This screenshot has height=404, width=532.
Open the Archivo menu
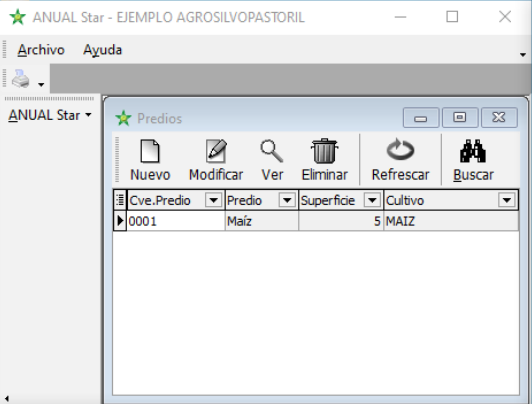coord(41,50)
